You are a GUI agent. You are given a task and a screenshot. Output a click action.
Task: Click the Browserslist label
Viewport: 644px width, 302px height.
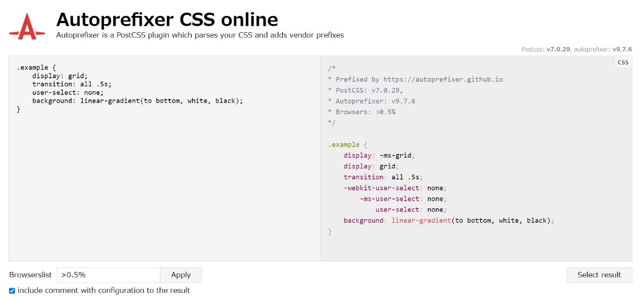[x=30, y=275]
